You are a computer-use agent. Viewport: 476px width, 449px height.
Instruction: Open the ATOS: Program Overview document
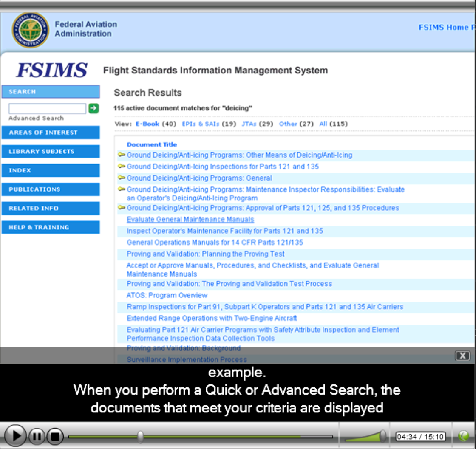point(167,295)
